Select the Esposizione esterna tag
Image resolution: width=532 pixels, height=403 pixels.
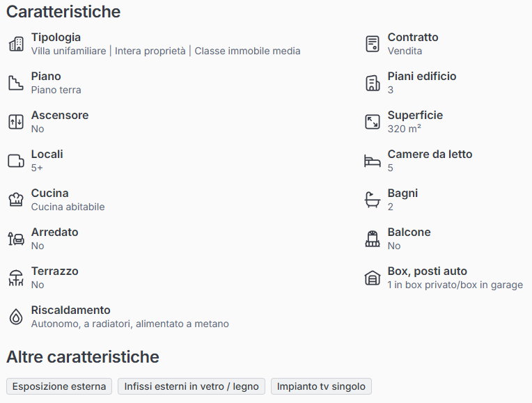point(59,386)
